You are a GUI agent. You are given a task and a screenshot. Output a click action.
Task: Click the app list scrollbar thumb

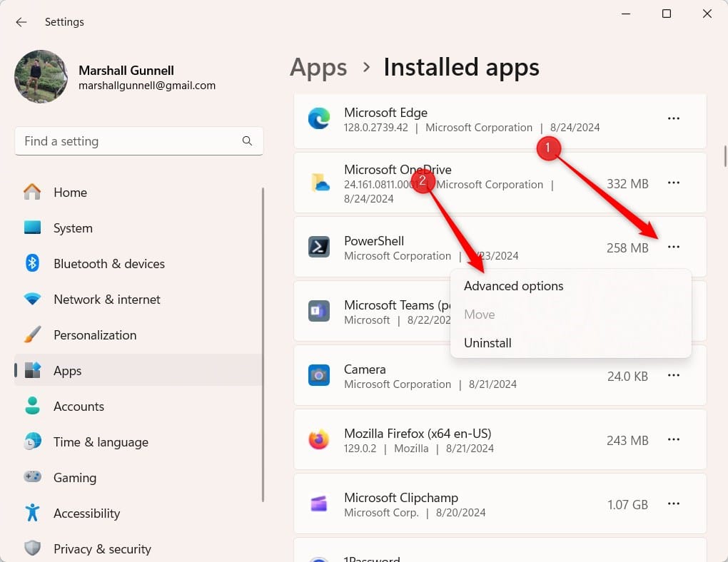click(x=725, y=156)
